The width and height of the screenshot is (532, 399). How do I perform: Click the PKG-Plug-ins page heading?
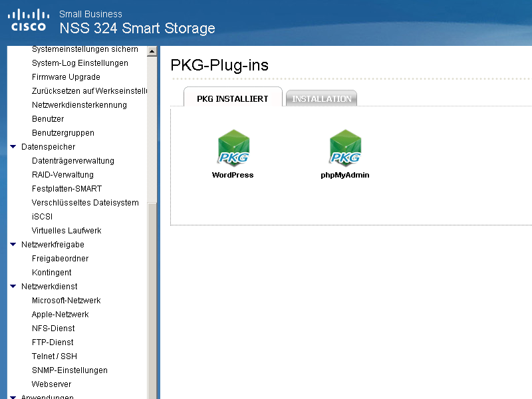tap(219, 65)
